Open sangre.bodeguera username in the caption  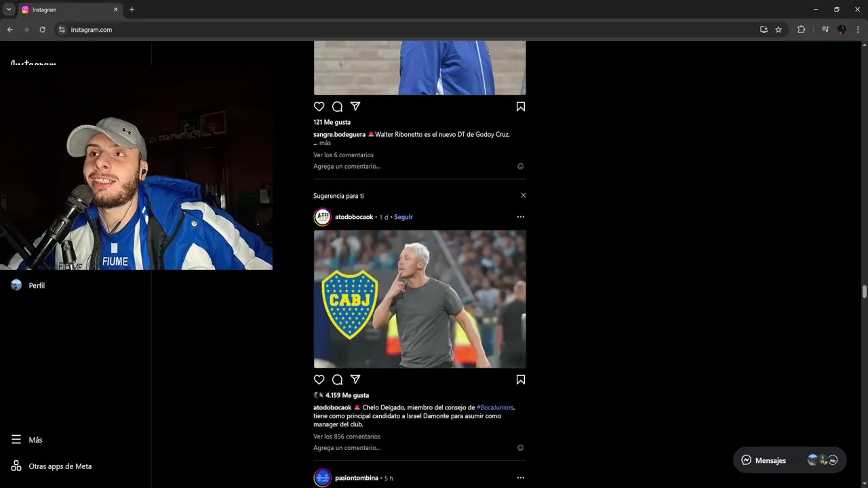pyautogui.click(x=339, y=134)
